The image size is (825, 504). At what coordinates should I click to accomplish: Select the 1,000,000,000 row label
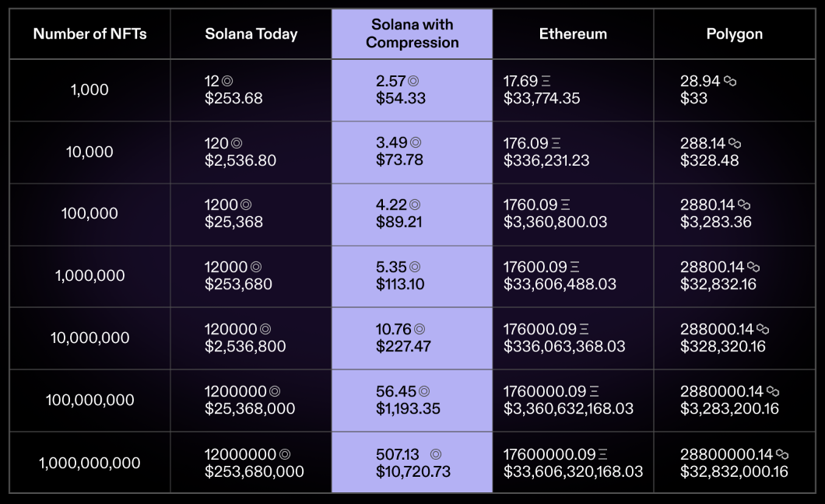[x=90, y=463]
